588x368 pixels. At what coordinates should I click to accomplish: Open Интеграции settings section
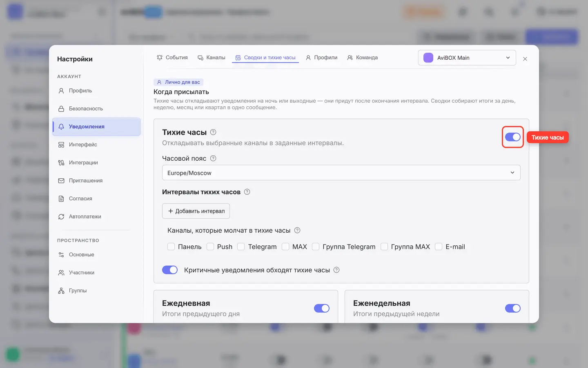pos(96,163)
